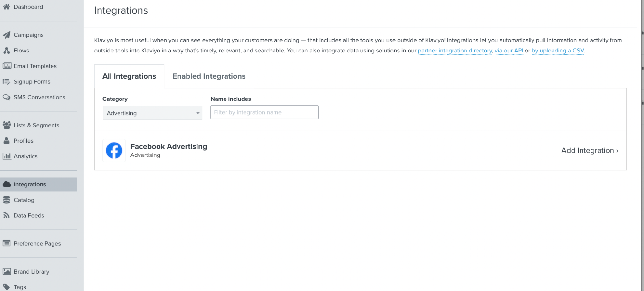Open the by uploading a CSV link
644x291 pixels.
(558, 51)
